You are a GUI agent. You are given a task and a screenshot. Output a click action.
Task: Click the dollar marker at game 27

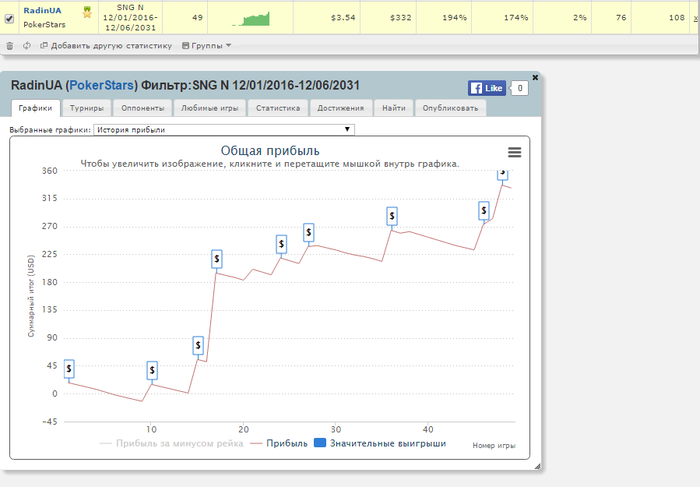pos(308,233)
